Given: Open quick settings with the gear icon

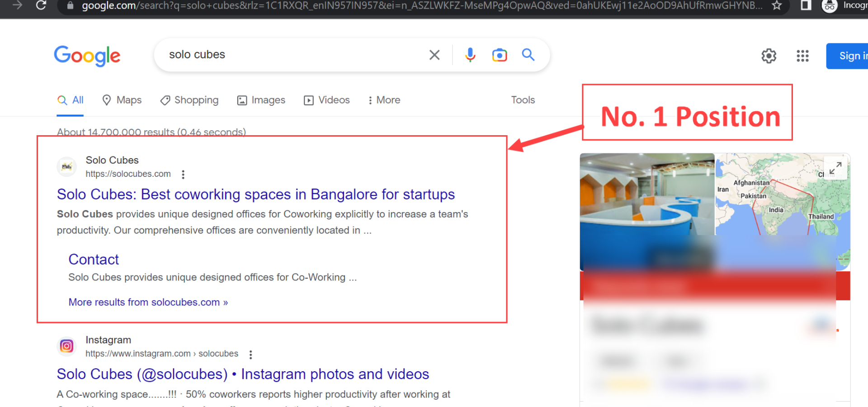Looking at the screenshot, I should tap(769, 56).
